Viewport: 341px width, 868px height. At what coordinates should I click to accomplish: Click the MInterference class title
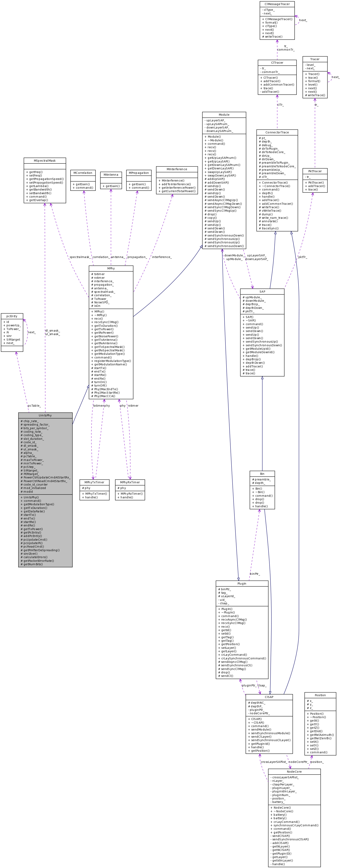click(x=177, y=169)
